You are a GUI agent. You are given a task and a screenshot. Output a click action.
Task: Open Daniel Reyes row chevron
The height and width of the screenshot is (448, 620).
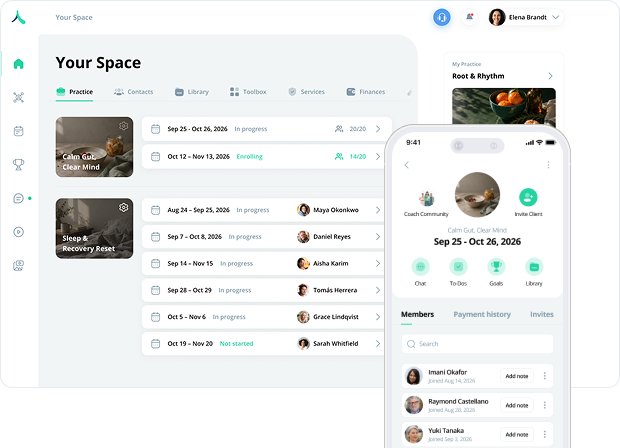(378, 237)
